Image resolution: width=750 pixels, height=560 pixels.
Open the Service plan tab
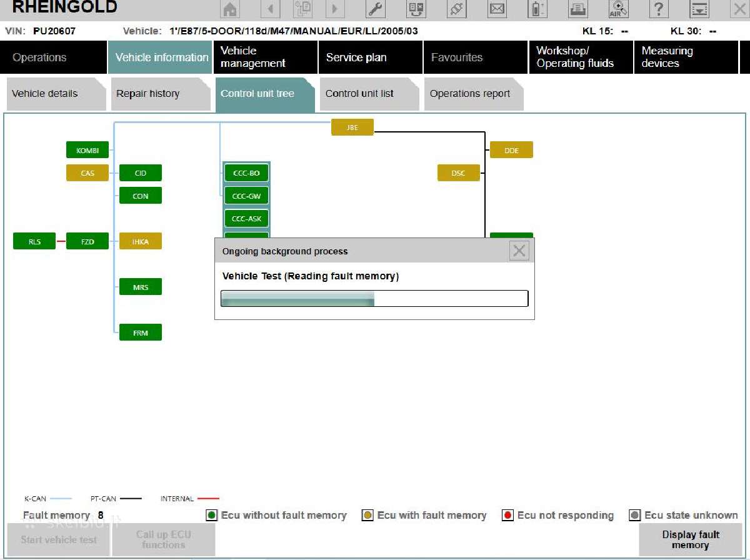tap(371, 57)
